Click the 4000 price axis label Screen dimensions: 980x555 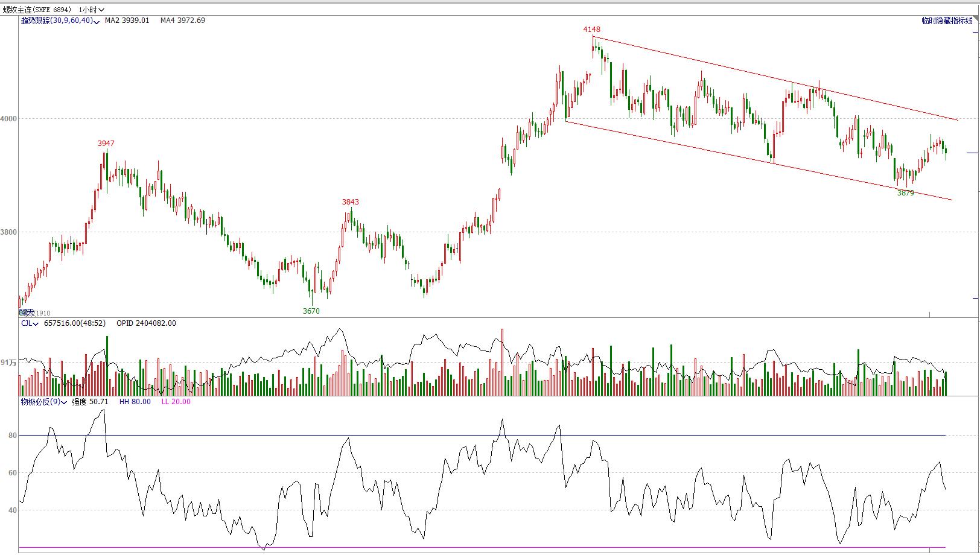pos(9,119)
